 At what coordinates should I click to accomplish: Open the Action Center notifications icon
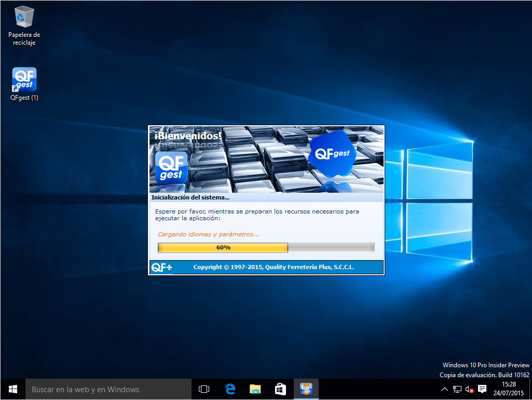(x=482, y=389)
